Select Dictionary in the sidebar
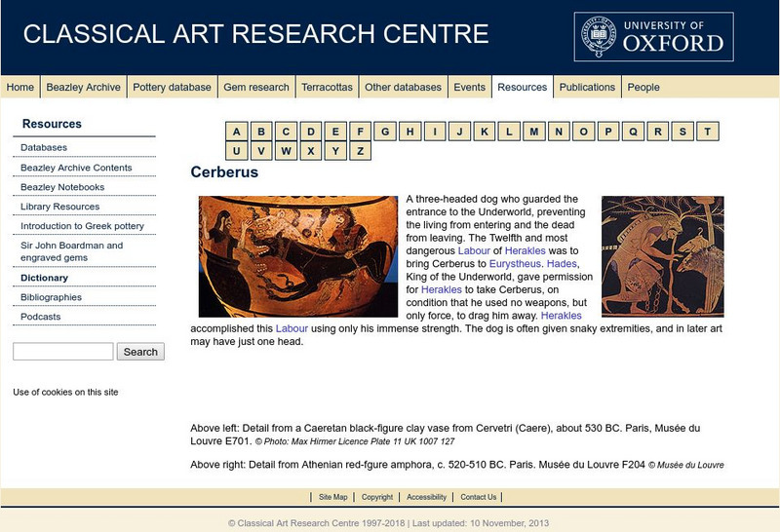The height and width of the screenshot is (532, 780). pyautogui.click(x=44, y=278)
